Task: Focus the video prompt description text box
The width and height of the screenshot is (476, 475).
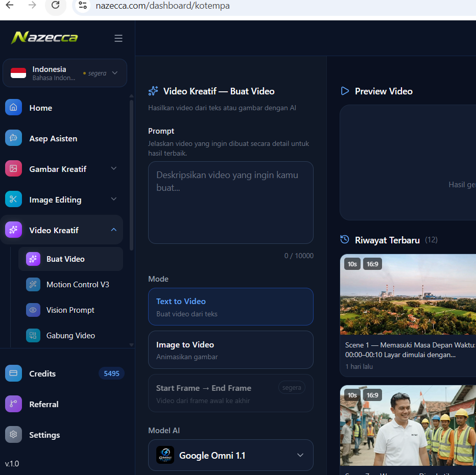Action: 231,203
